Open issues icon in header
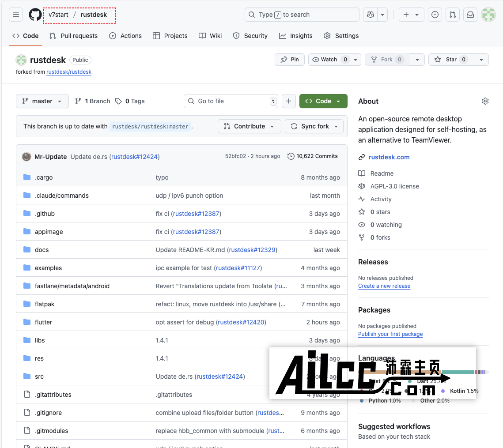This screenshot has width=503, height=448. 435,15
